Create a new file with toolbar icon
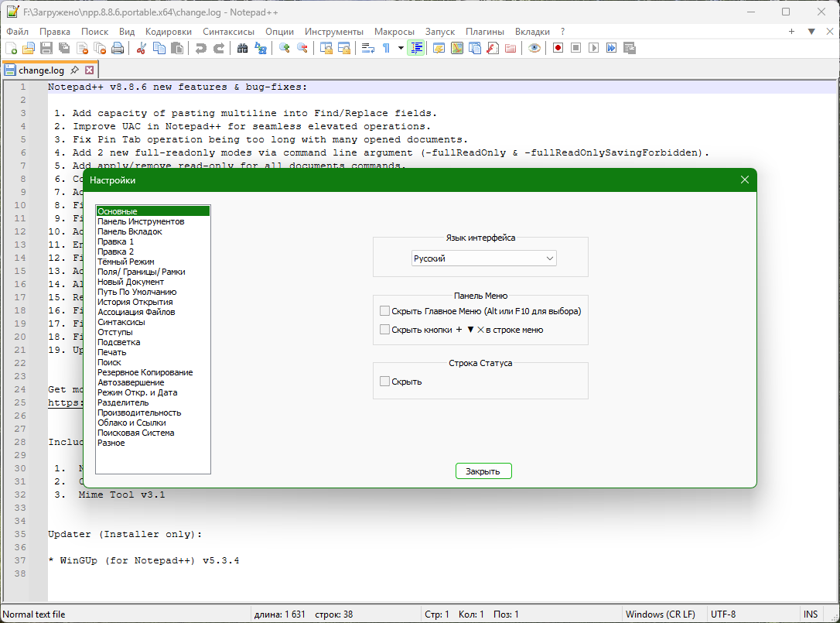 (x=12, y=48)
